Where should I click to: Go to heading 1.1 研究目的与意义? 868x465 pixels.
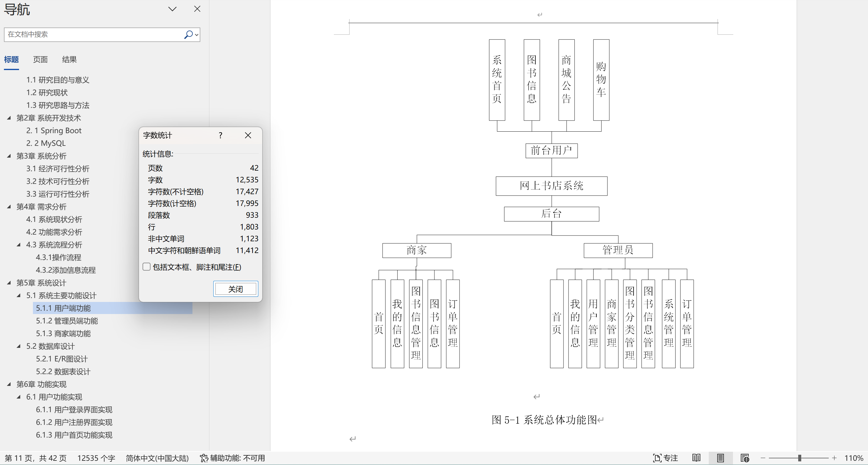[x=58, y=80]
